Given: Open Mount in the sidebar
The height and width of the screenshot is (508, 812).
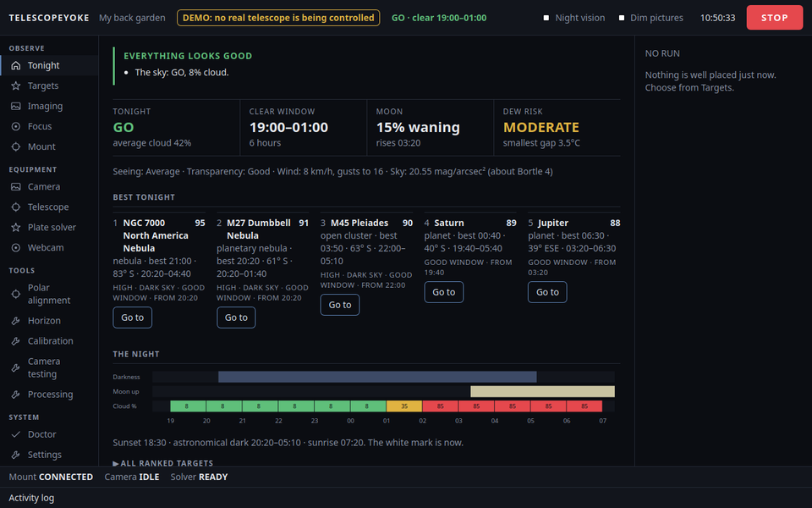Looking at the screenshot, I should [x=49, y=146].
